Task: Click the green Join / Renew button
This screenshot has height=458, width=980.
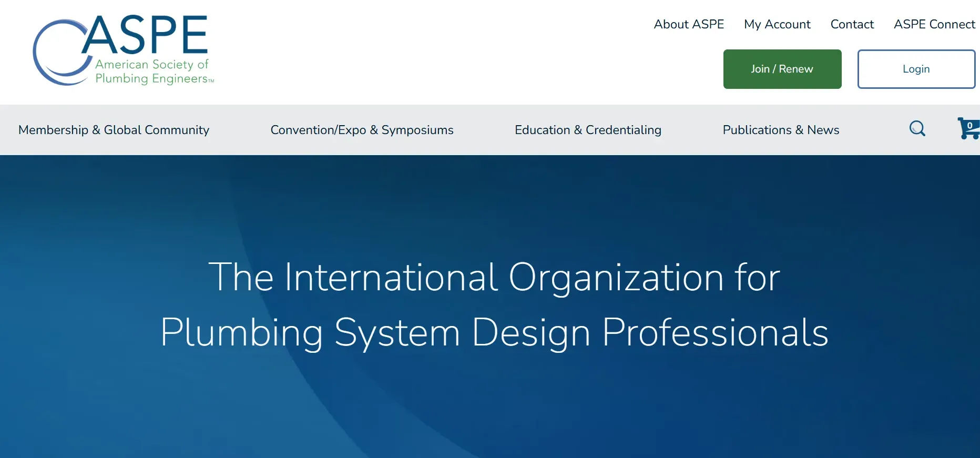Action: click(782, 69)
